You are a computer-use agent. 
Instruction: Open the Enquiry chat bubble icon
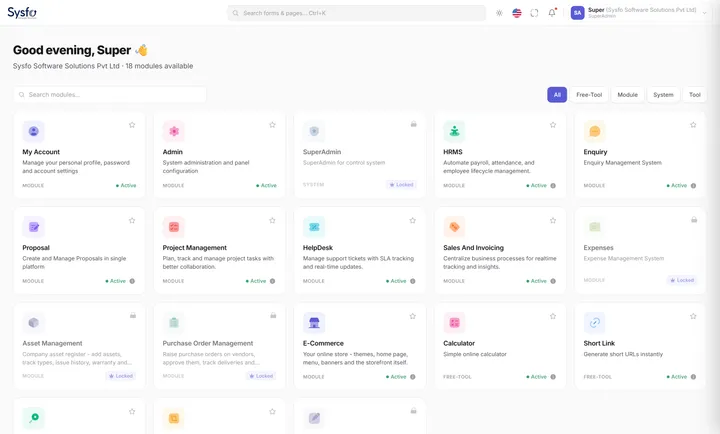[595, 131]
